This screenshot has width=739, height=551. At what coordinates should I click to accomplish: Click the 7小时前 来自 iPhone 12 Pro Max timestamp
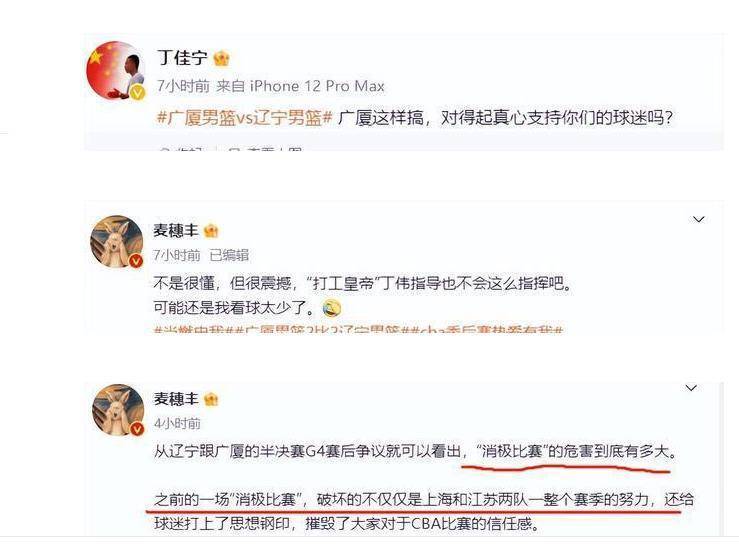point(271,86)
